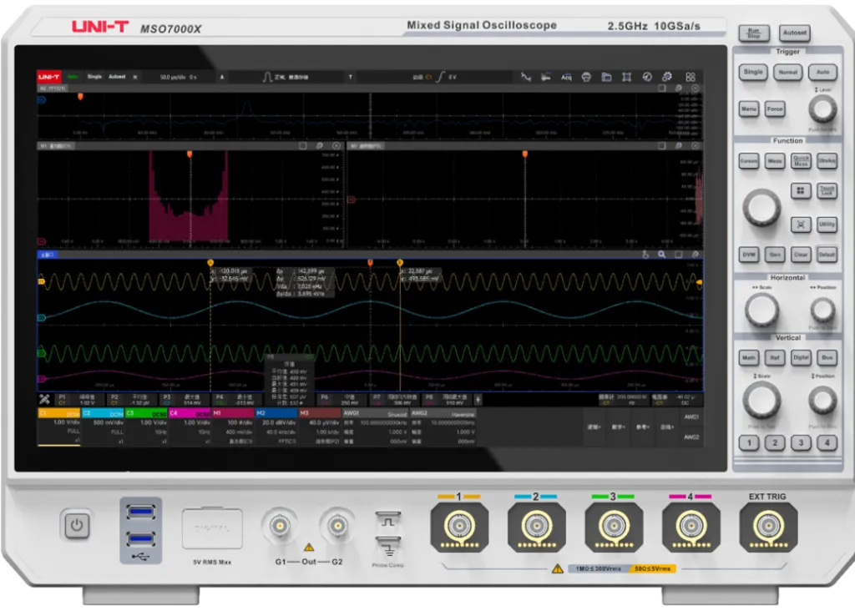Click the orange trigger marker in main waveform
Screen dimensions: 855x616
tap(370, 263)
